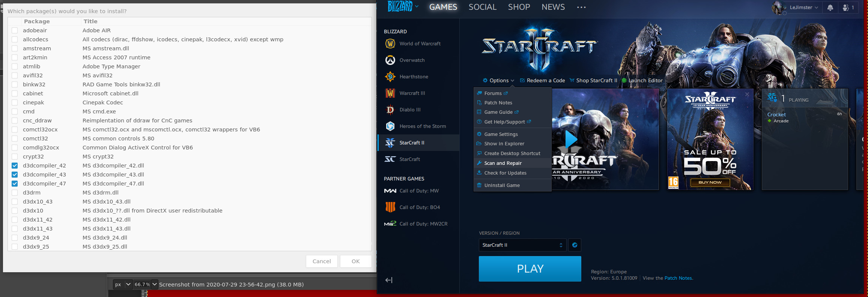Screen dimensions: 868x297
Task: Launch the StarCraft II Editor
Action: click(x=642, y=80)
